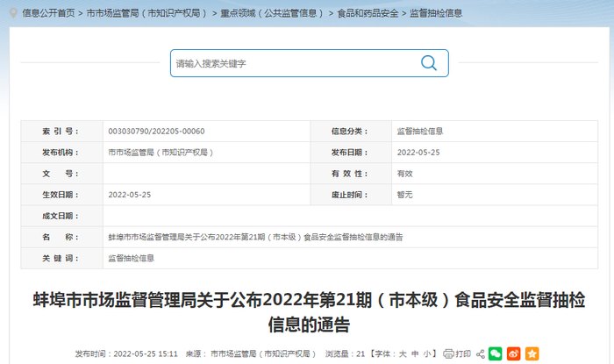This screenshot has height=364, width=614.
Task: Set font size to 小
Action: click(427, 353)
